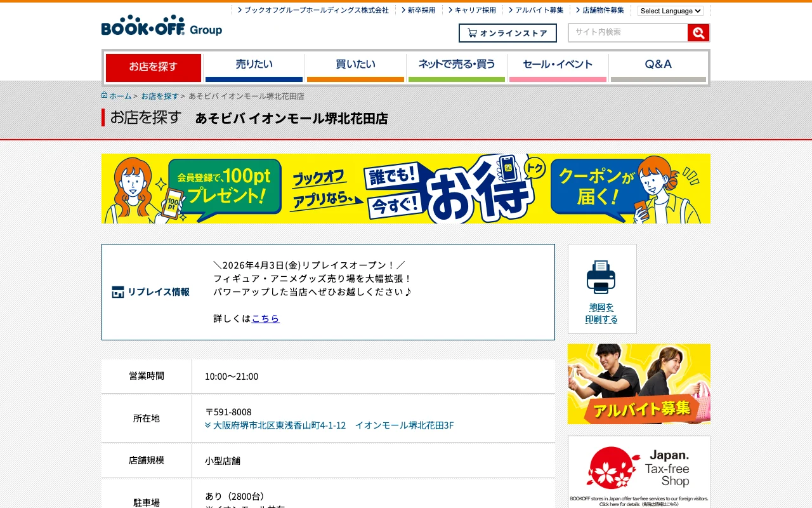Open the Q&A navigation tab

(x=658, y=68)
